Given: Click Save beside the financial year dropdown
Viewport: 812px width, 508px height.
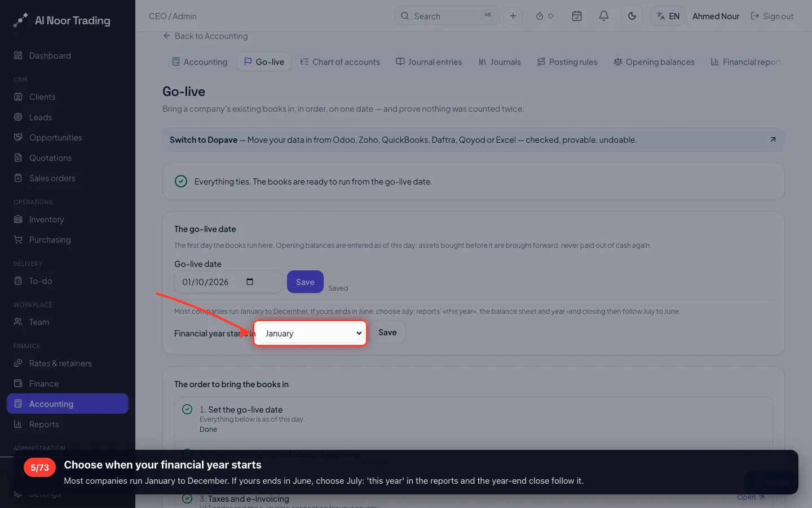Looking at the screenshot, I should pyautogui.click(x=387, y=332).
